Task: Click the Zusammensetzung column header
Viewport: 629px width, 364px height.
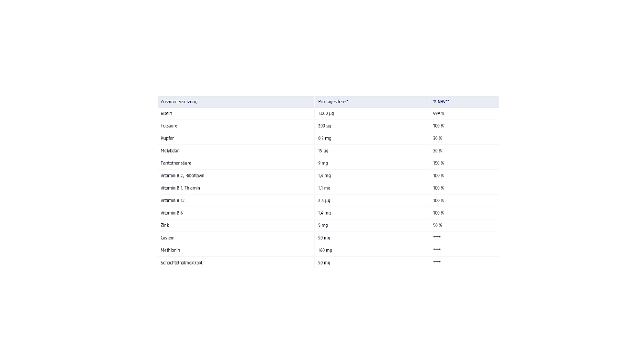Action: click(179, 102)
